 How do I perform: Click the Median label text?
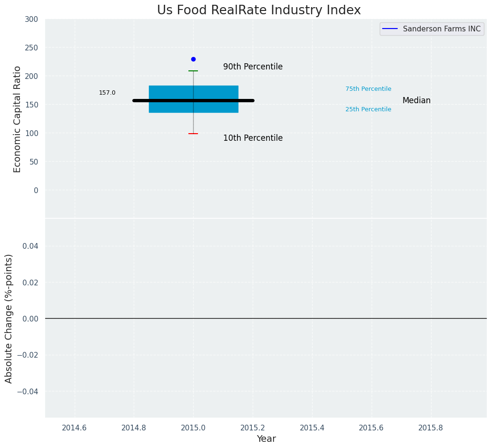point(416,101)
